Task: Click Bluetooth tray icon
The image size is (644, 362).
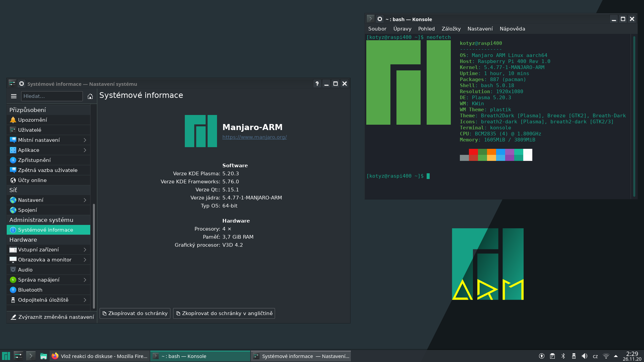Action: click(563, 356)
